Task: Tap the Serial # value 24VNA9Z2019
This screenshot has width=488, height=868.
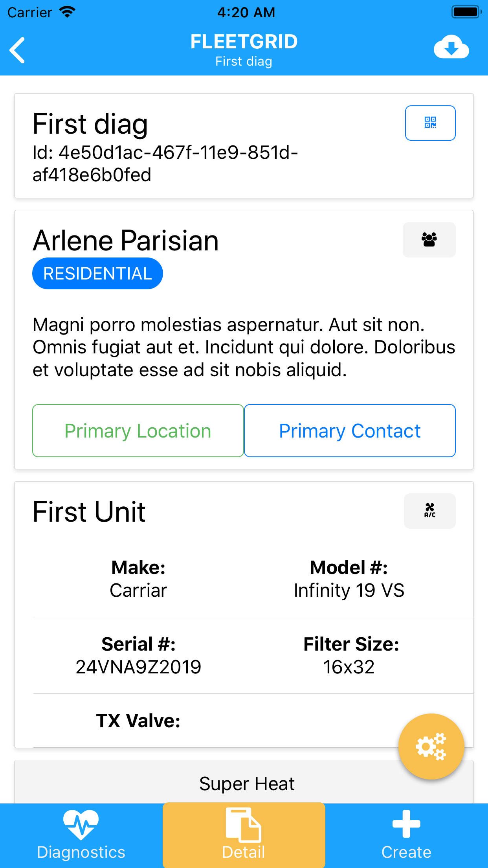Action: (138, 667)
